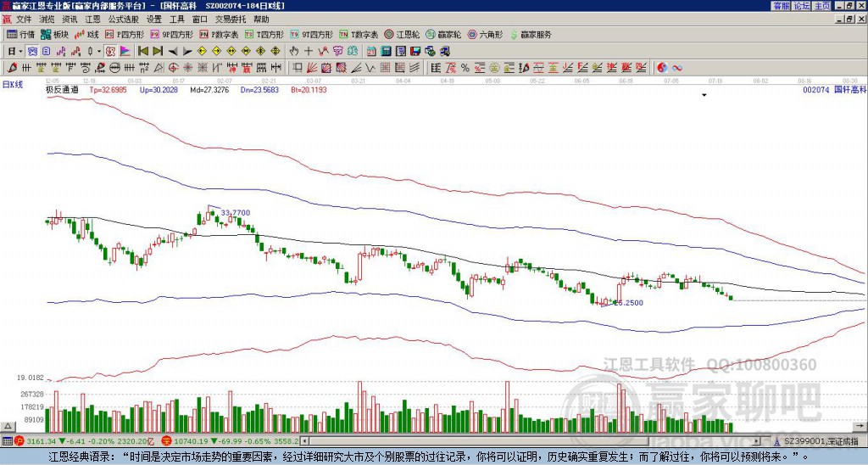Click the colored flag icon
The height and width of the screenshot is (465, 868).
tap(125, 52)
